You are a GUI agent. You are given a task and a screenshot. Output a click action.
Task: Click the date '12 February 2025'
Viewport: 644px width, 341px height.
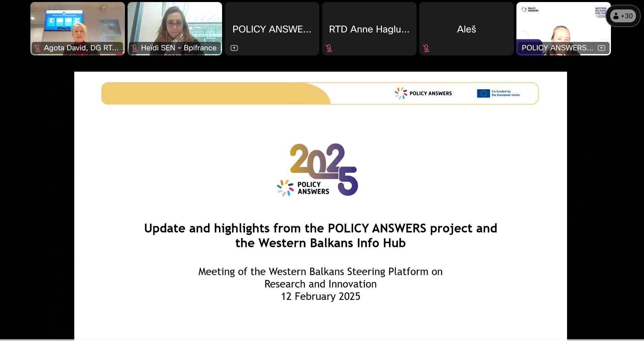321,296
